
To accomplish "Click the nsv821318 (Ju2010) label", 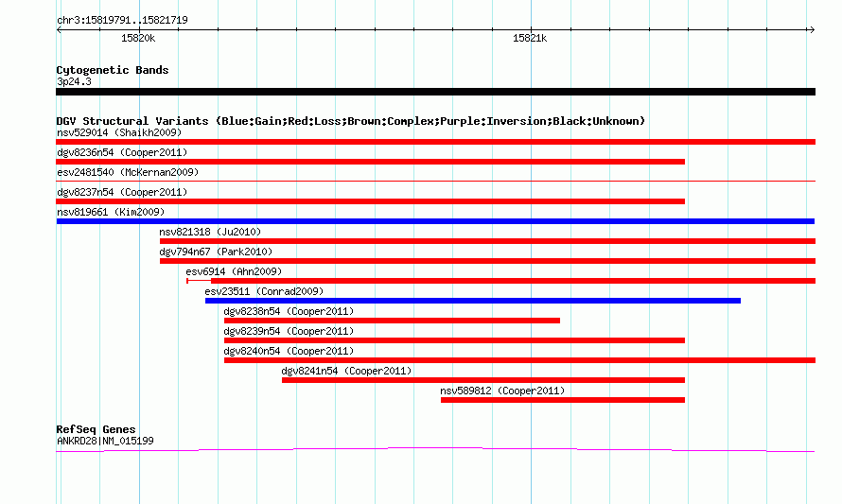I will [x=210, y=232].
